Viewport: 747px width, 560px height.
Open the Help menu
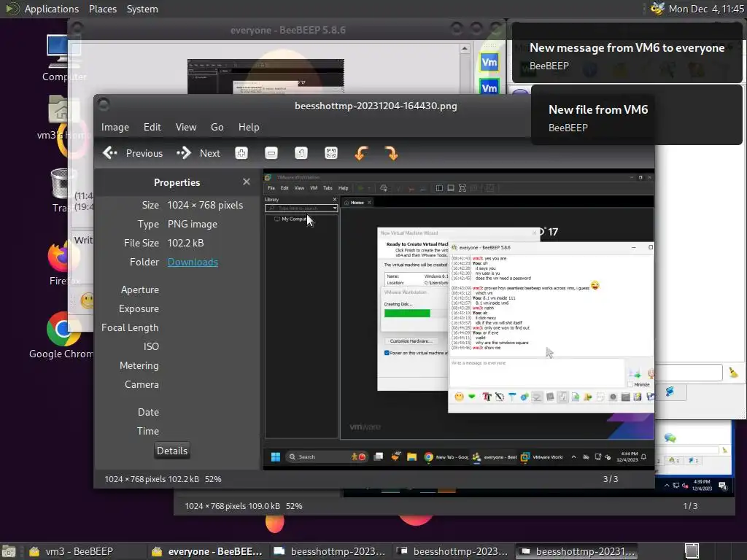pos(249,127)
